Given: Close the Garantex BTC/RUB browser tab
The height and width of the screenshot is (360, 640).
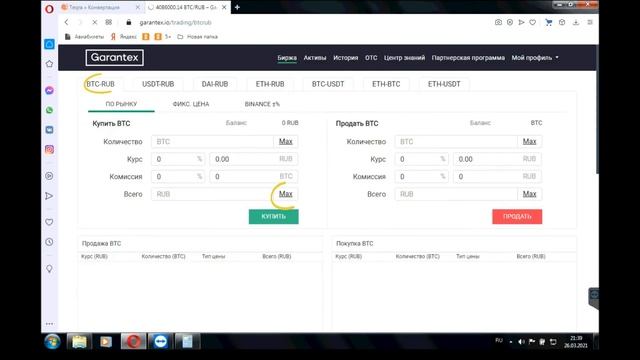Looking at the screenshot, I should (224, 7).
